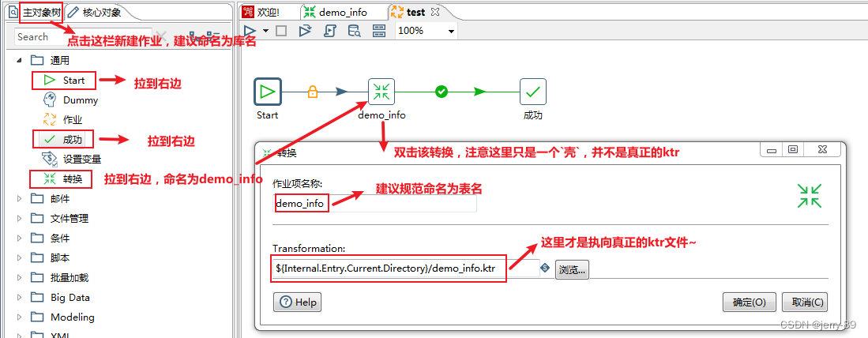Expand the 批量加载 folder
Screen dimensions: 868x338
pyautogui.click(x=20, y=278)
